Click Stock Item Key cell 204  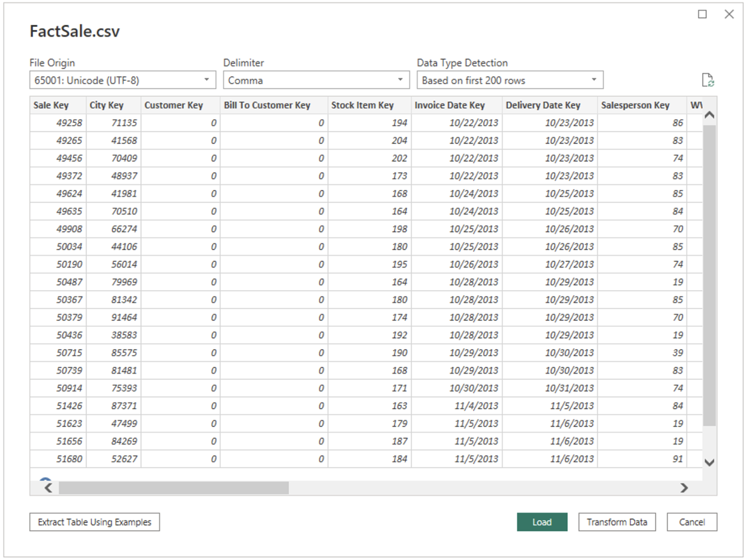point(370,140)
